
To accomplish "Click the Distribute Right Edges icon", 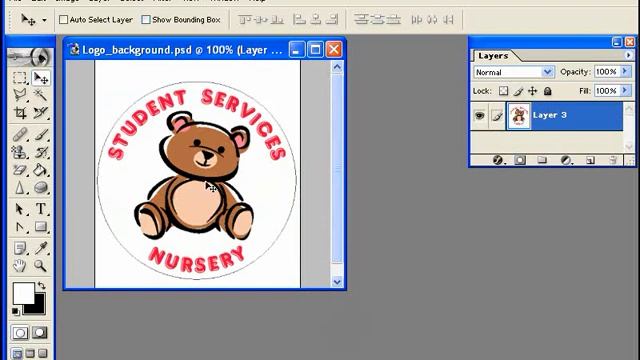I will 448,19.
